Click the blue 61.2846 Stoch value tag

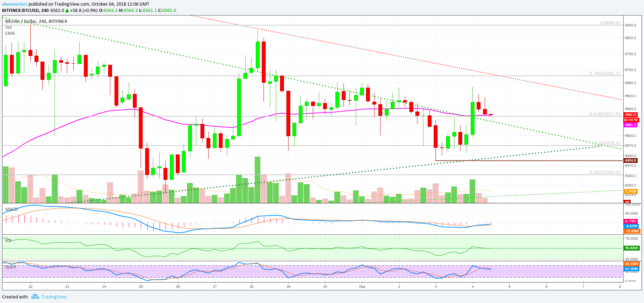tap(631, 269)
